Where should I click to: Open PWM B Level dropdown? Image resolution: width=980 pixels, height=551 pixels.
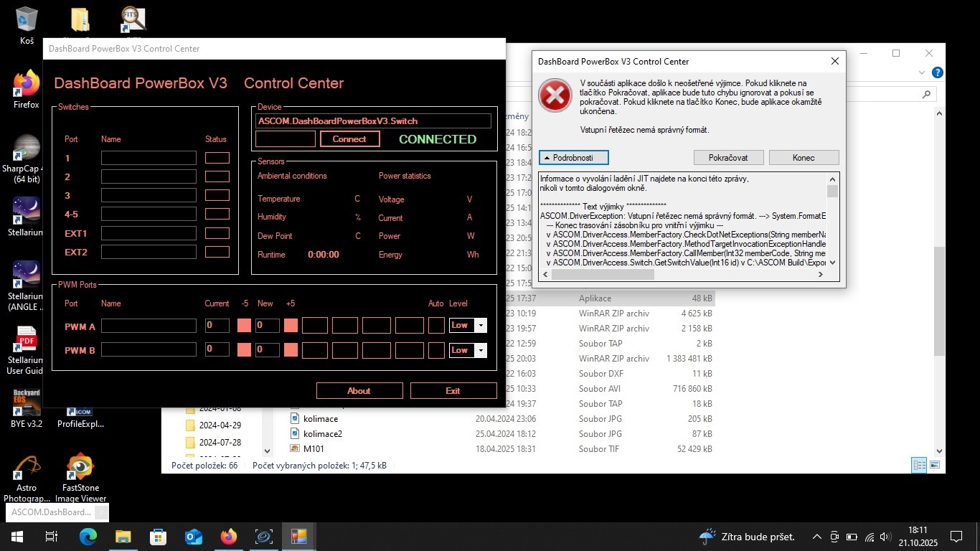click(x=481, y=350)
